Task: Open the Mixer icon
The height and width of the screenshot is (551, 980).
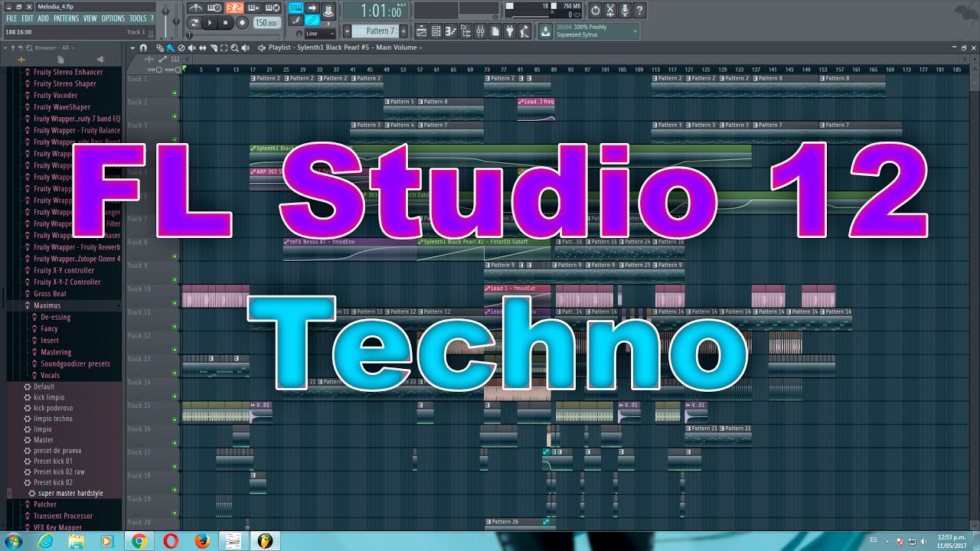Action: click(480, 31)
